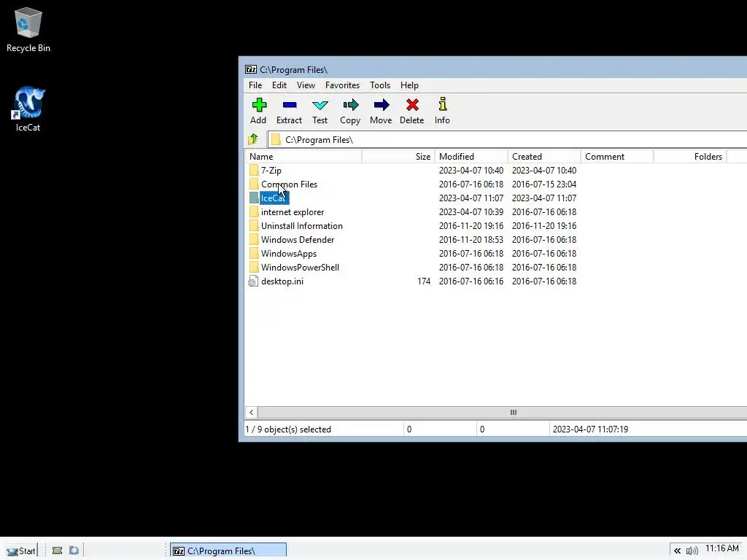Click the second quick launch icon on the taskbar

74,551
